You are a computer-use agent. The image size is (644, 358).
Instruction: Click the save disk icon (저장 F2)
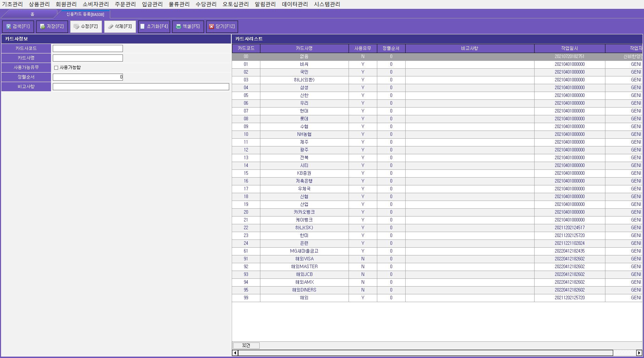pyautogui.click(x=43, y=27)
